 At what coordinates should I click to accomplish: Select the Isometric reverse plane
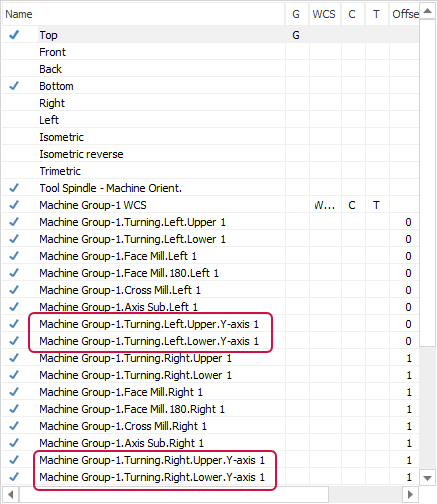pos(81,154)
